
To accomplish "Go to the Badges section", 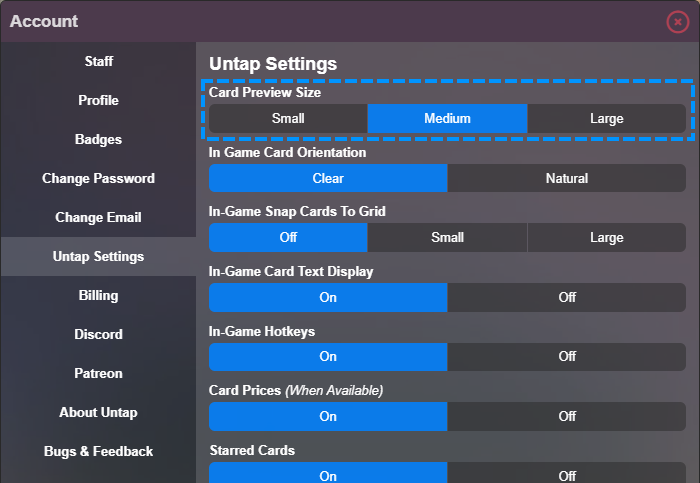I will 98,139.
